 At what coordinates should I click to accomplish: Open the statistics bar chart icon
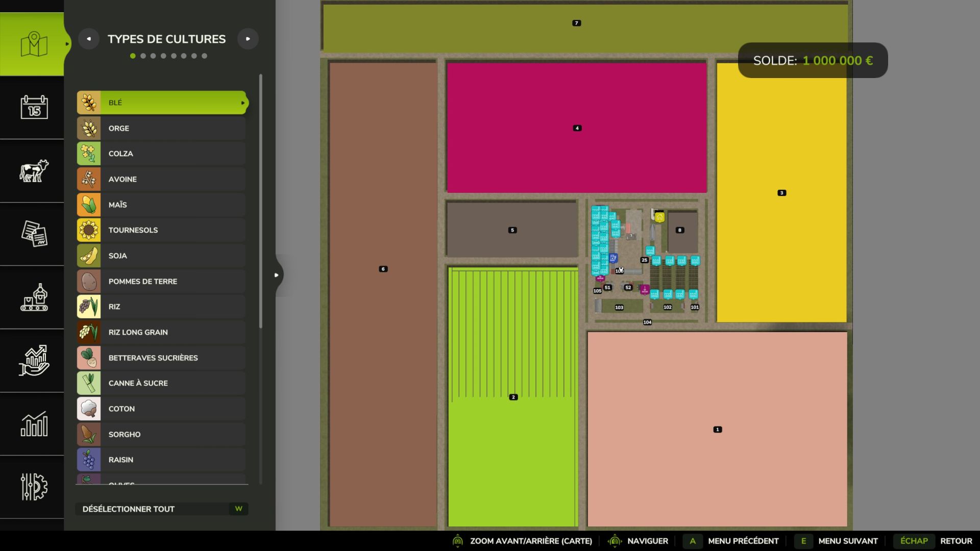[x=34, y=424]
